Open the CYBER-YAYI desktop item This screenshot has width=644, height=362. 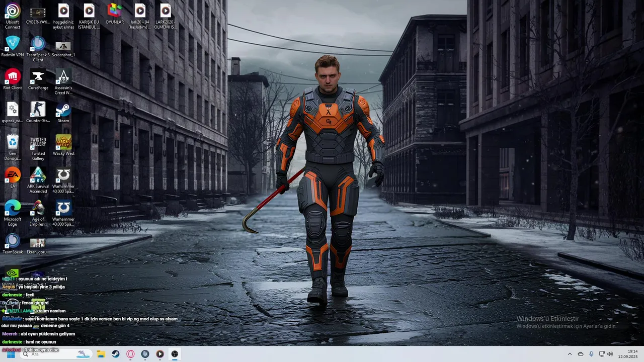tap(38, 16)
